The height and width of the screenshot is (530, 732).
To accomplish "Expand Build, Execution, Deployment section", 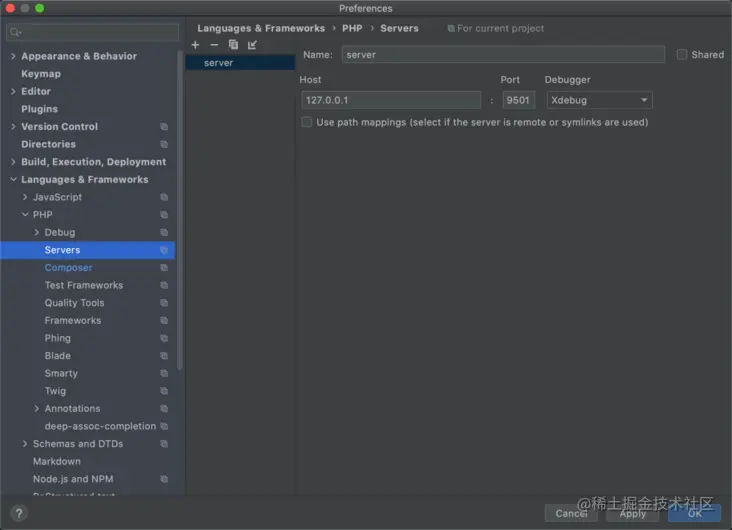I will pos(13,162).
